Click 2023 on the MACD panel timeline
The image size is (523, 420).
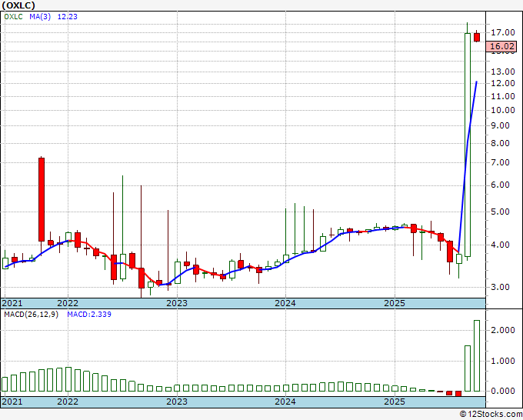pos(177,402)
